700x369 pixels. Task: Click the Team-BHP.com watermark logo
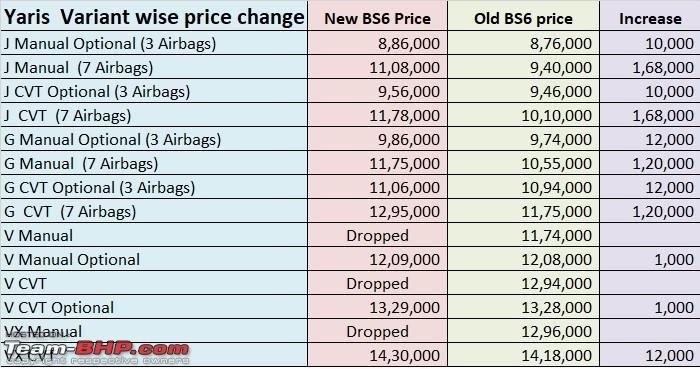tap(96, 352)
